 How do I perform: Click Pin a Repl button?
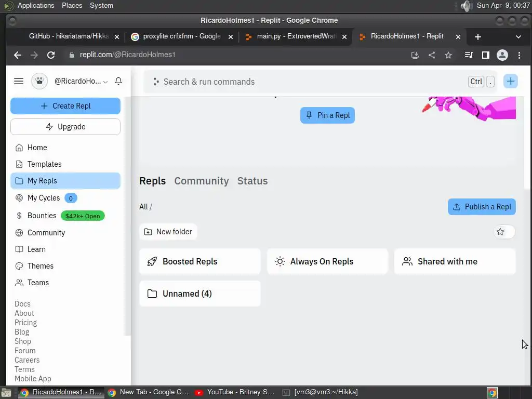(327, 115)
